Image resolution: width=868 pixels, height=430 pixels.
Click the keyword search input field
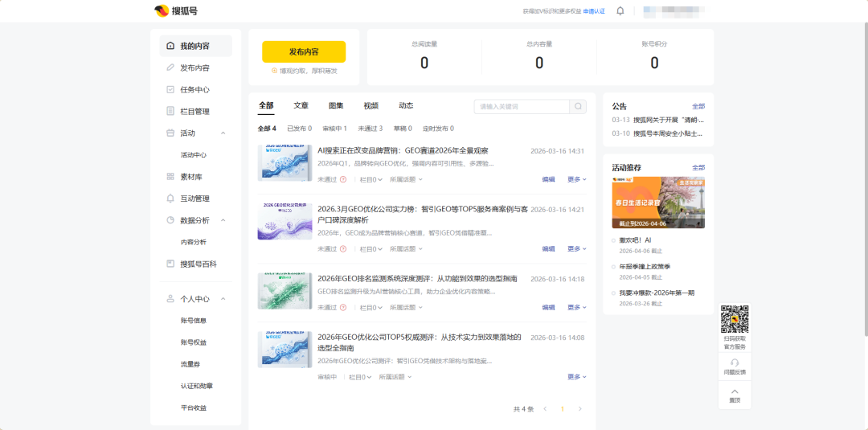click(522, 107)
